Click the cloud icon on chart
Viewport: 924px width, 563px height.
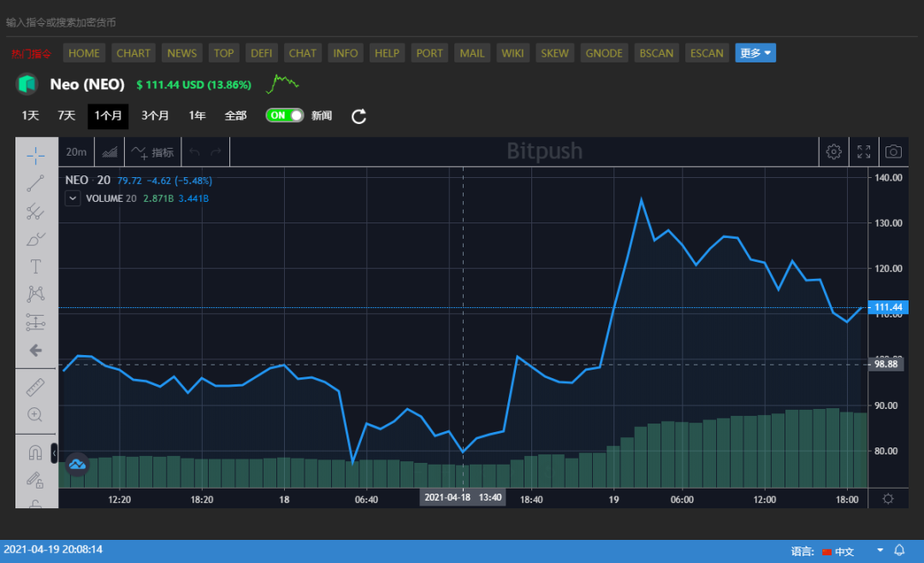(x=77, y=465)
